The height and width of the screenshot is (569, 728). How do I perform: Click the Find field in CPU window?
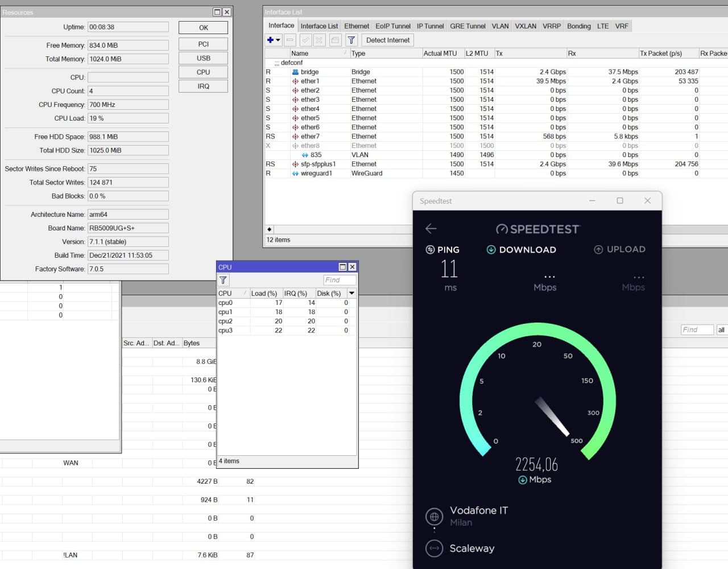click(340, 280)
